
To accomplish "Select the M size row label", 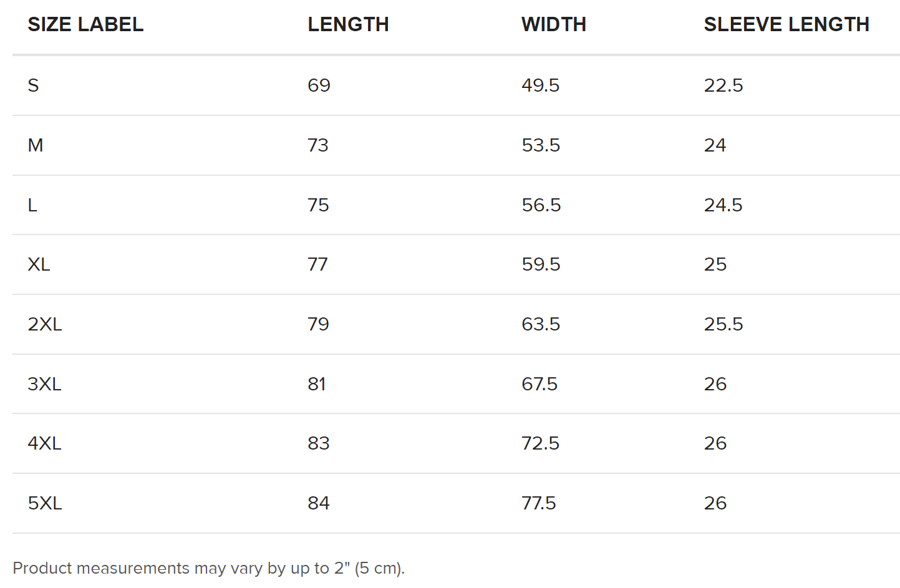I will point(36,145).
